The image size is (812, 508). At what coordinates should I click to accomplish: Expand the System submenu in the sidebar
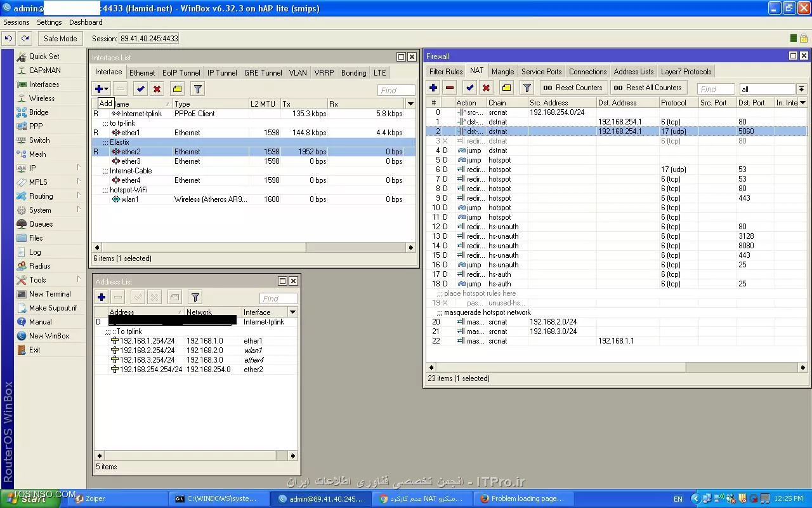point(50,210)
